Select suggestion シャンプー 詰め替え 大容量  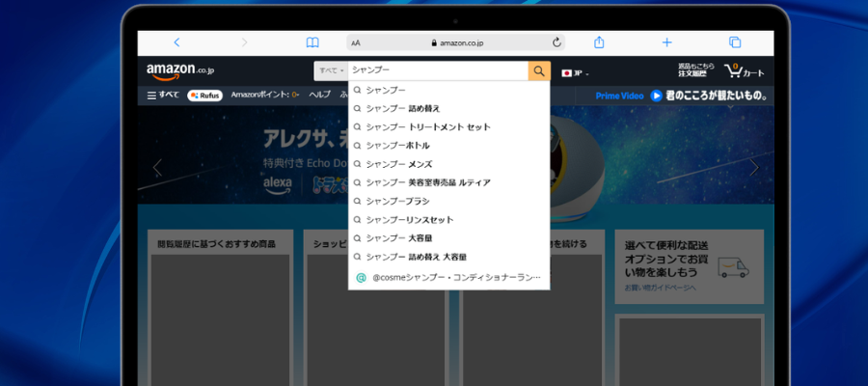pyautogui.click(x=448, y=257)
